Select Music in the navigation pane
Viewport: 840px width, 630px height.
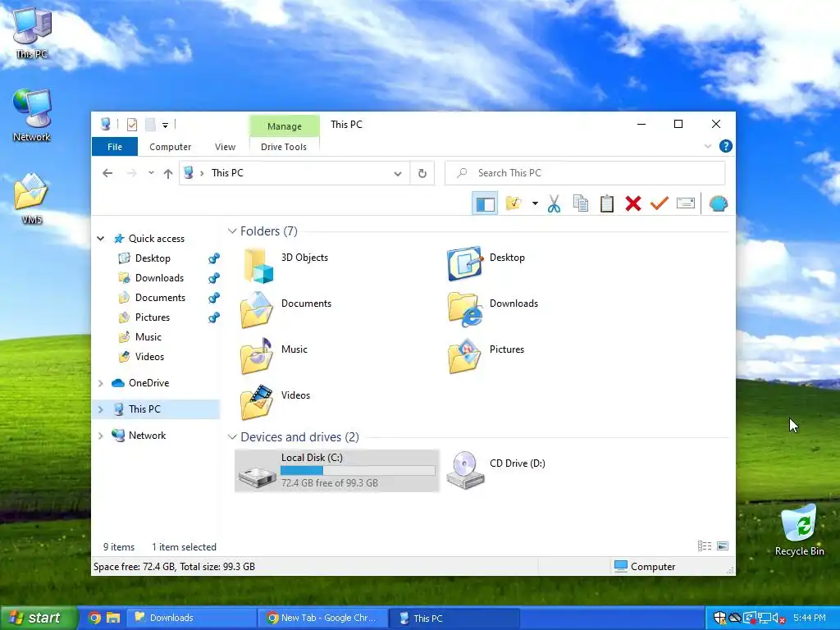tap(148, 337)
